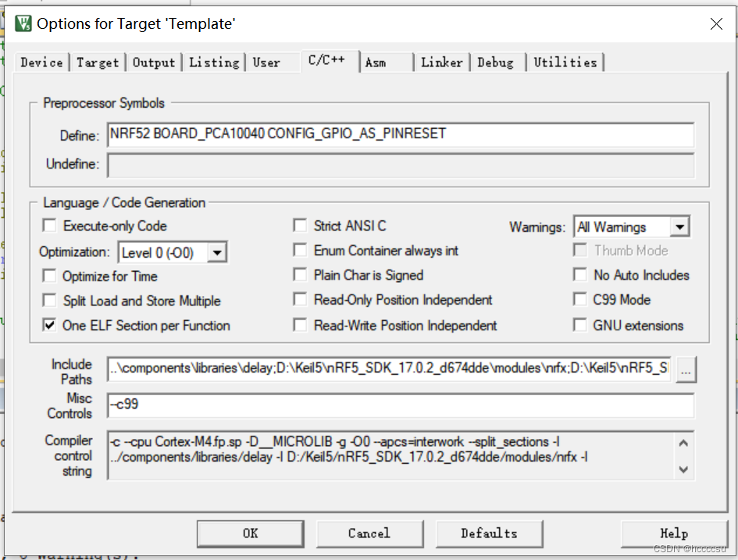The image size is (738, 560).
Task: Click the Include Paths browse button
Action: pos(686,369)
